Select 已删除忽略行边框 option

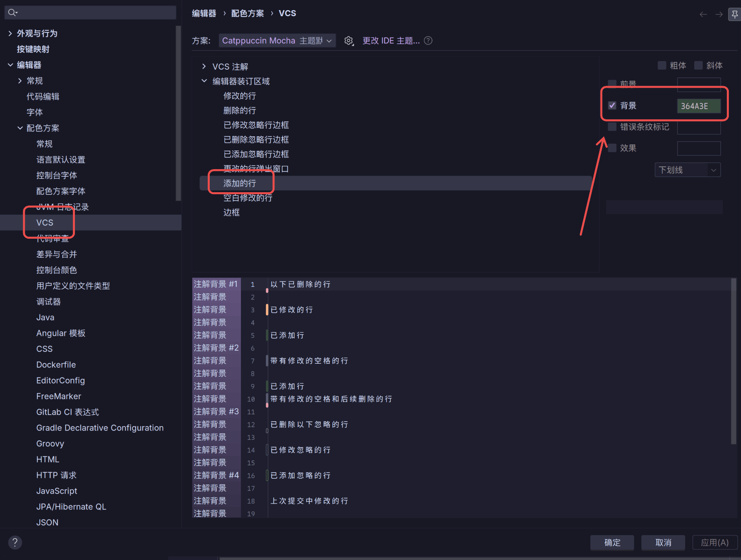[x=256, y=140]
